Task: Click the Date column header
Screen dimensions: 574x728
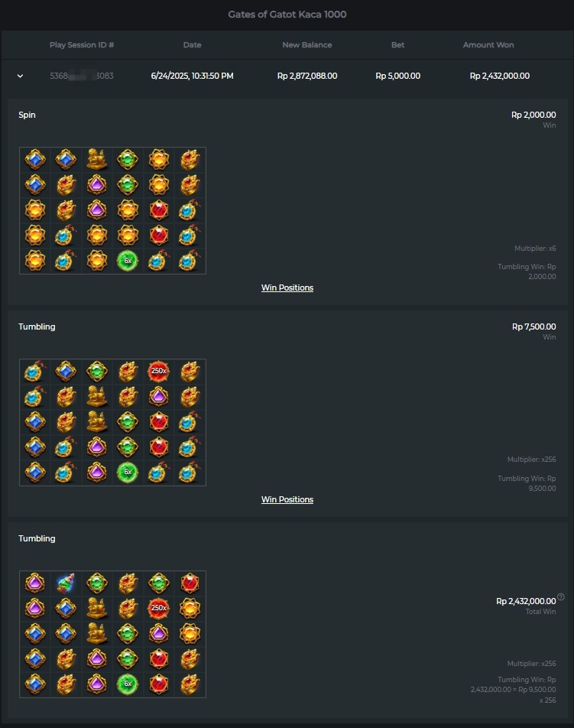Action: point(192,45)
